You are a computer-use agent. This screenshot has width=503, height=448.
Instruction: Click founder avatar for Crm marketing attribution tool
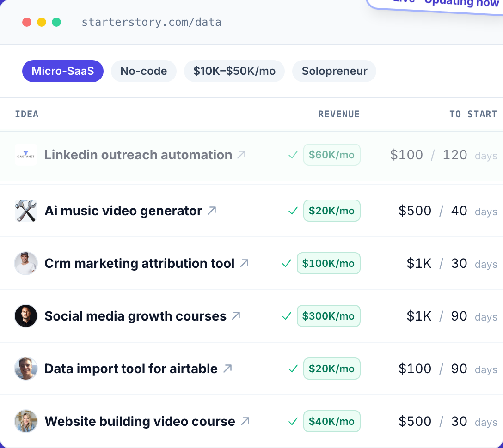pyautogui.click(x=26, y=263)
